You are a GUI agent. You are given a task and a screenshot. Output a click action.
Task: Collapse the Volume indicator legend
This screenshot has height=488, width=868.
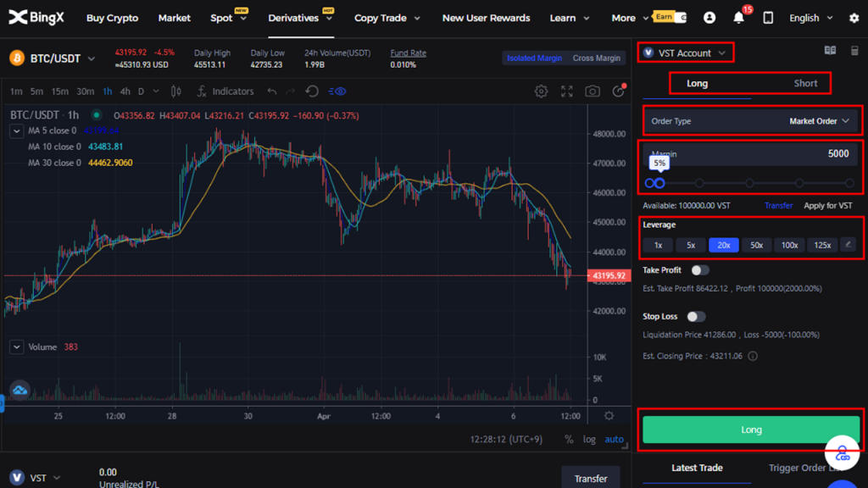(x=17, y=347)
